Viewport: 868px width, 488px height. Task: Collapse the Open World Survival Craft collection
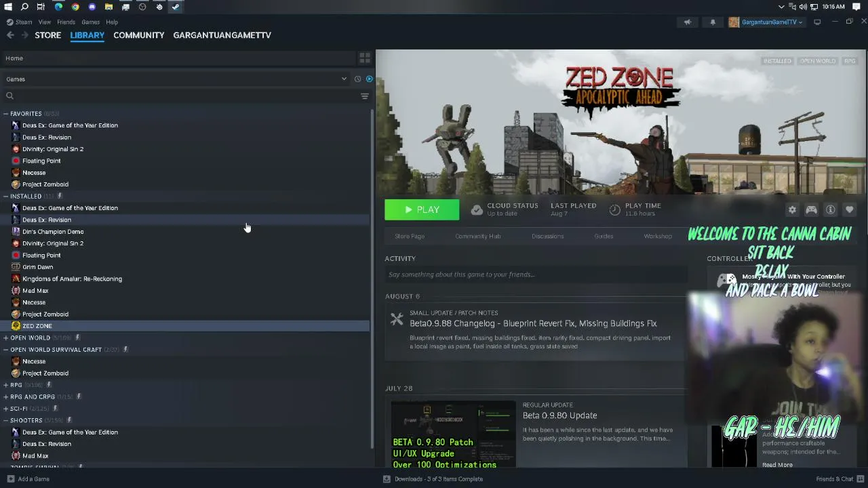coord(5,350)
